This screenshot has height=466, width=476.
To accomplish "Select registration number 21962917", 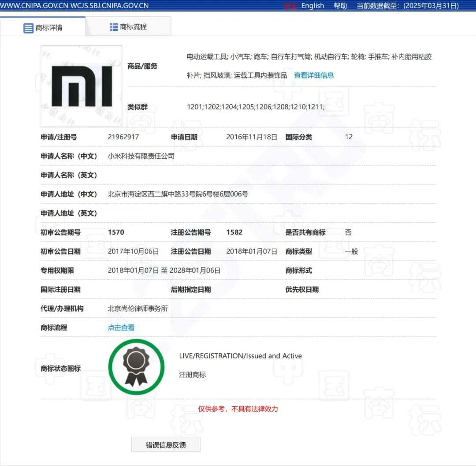I will (x=123, y=137).
